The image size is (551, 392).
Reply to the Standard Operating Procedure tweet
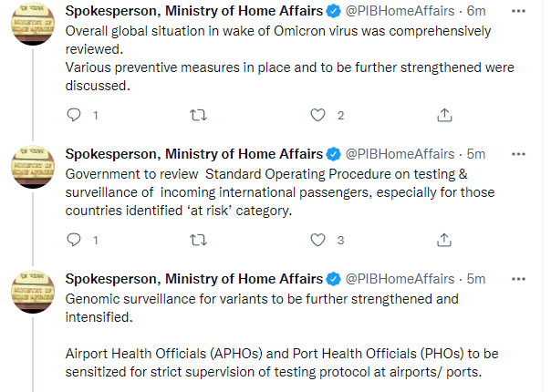click(x=78, y=240)
